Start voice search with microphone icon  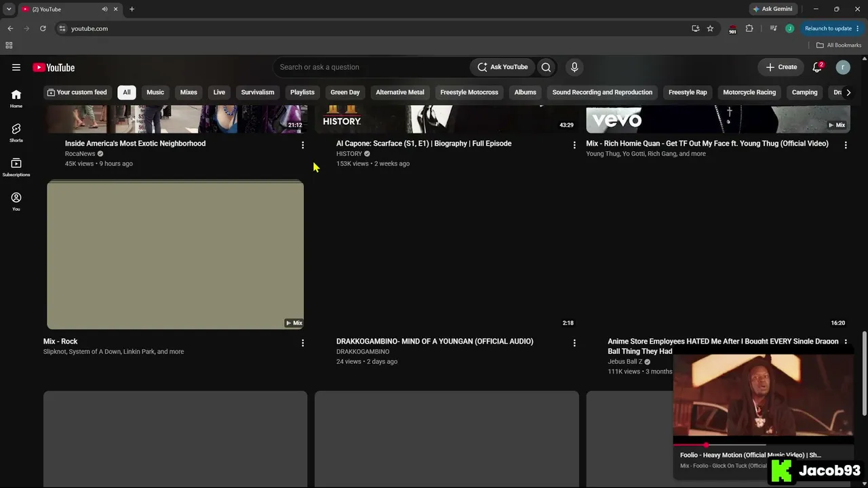tap(574, 67)
